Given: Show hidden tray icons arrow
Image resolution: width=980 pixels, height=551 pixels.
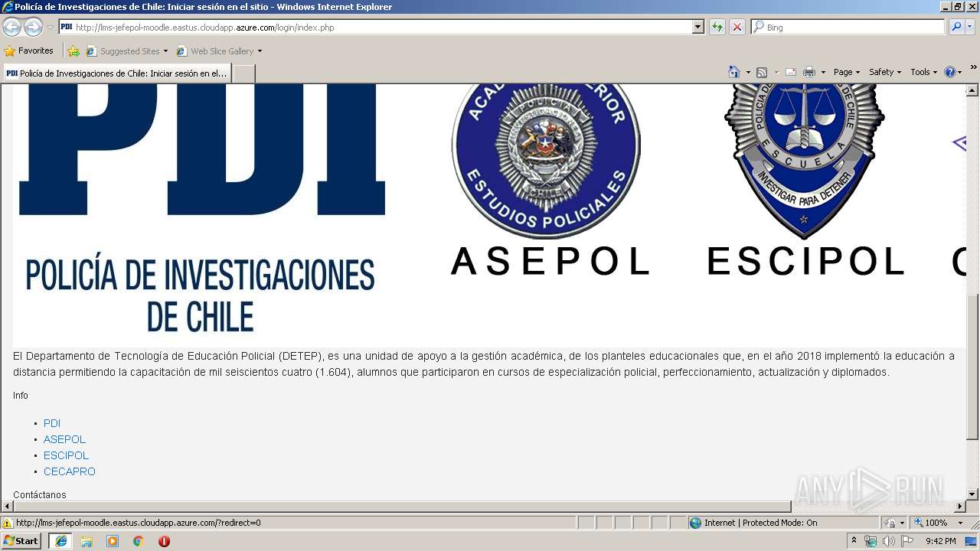Looking at the screenshot, I should tap(854, 541).
